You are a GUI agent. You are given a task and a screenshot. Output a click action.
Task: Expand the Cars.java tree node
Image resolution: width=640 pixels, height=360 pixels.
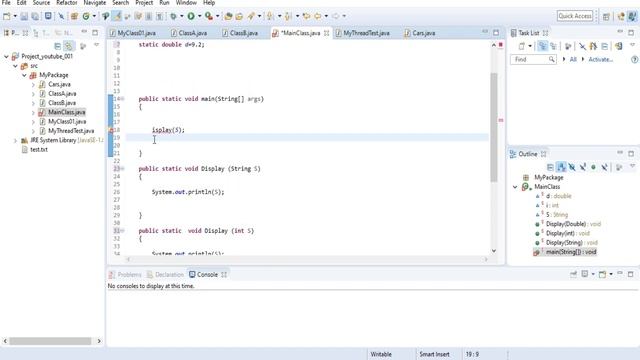coord(33,84)
